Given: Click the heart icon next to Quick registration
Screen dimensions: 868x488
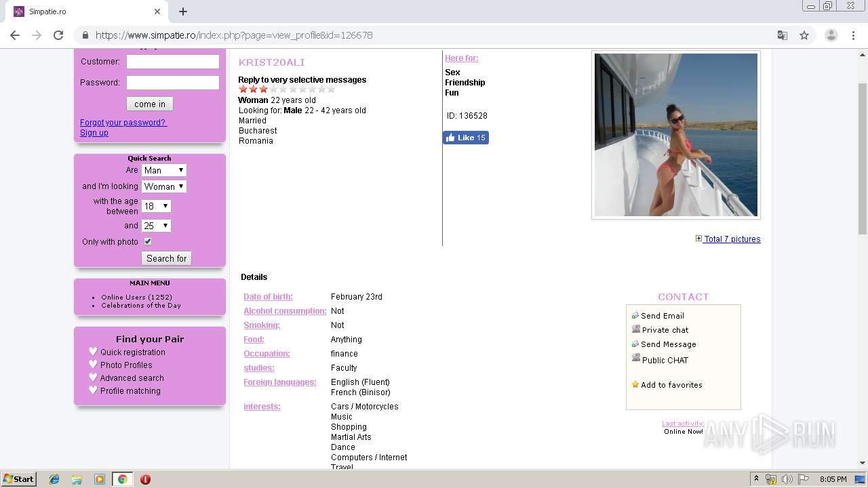Looking at the screenshot, I should (x=93, y=351).
